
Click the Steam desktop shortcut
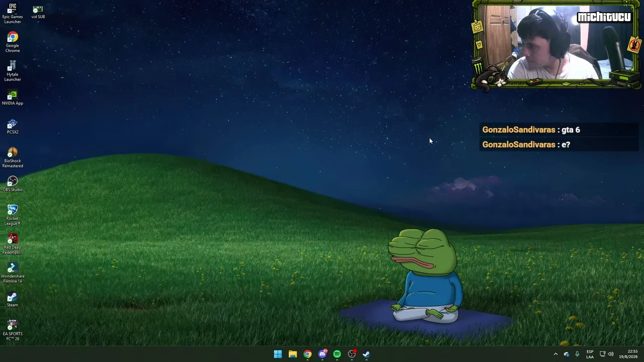13,299
